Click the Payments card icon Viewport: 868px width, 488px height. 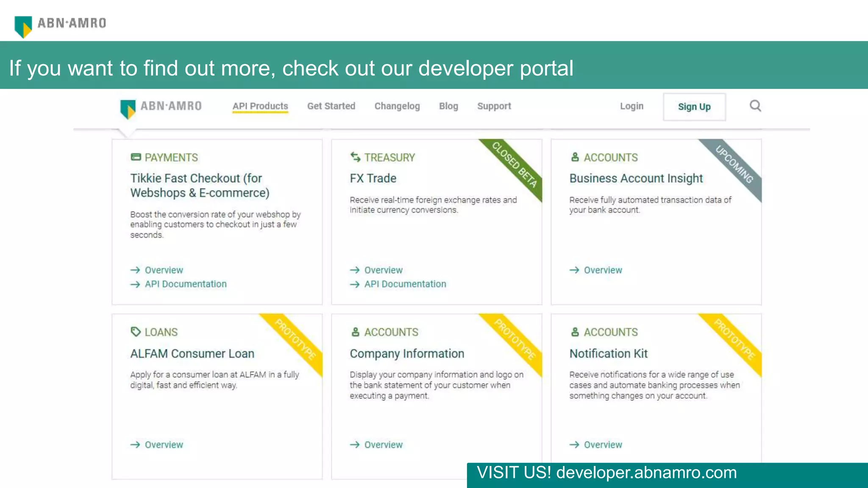[x=136, y=157]
